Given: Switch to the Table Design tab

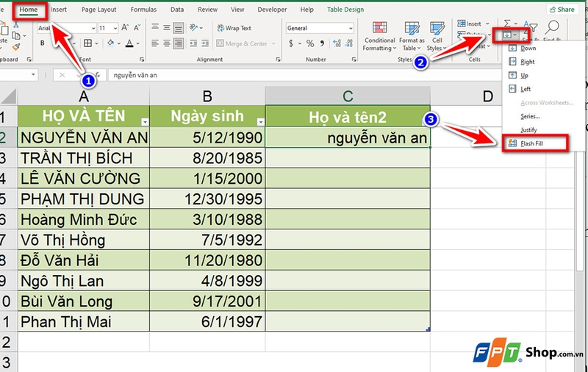Looking at the screenshot, I should click(345, 10).
